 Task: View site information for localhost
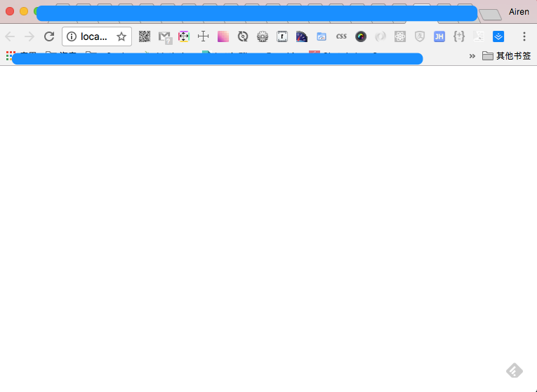72,36
